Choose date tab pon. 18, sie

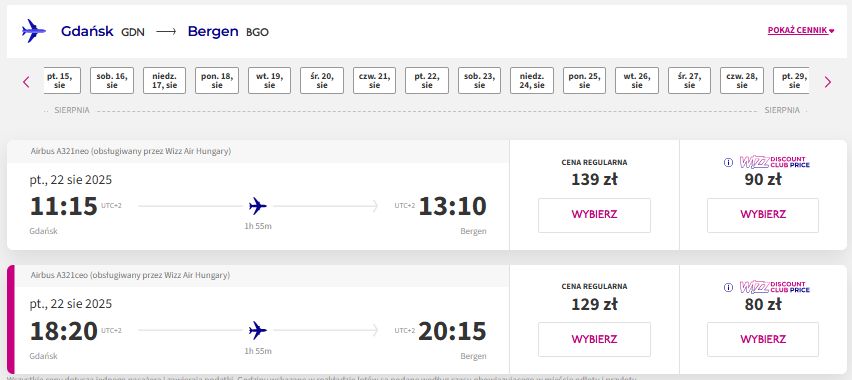click(x=217, y=80)
